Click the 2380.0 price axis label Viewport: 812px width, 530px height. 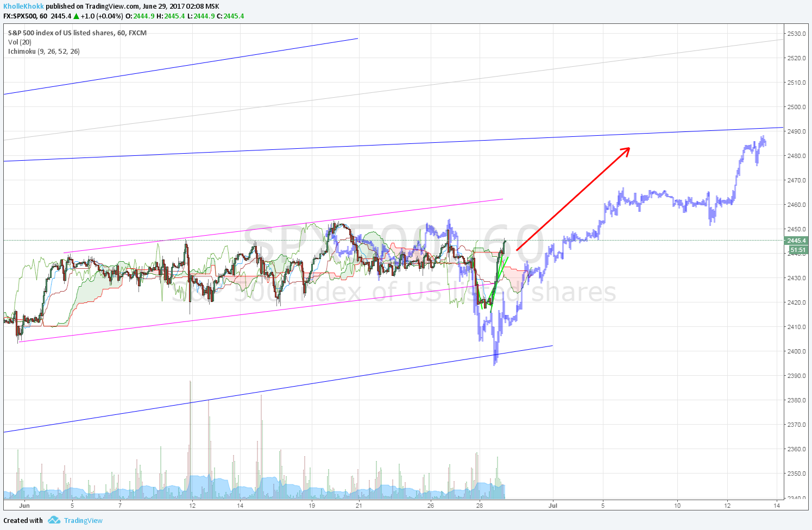point(796,400)
